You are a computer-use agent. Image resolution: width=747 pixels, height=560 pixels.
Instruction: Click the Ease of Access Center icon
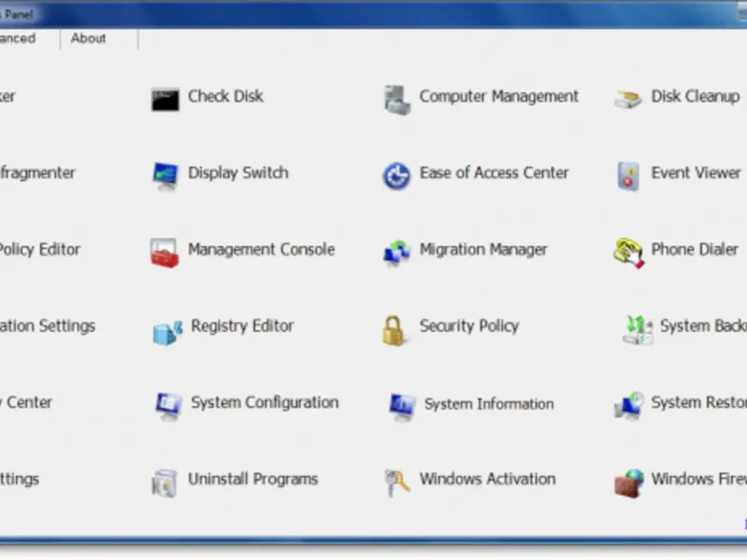[x=396, y=175]
